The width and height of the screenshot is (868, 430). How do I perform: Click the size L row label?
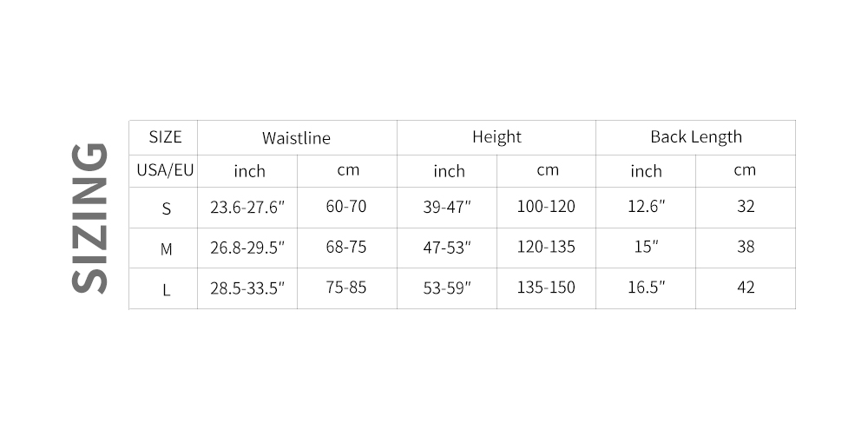coord(166,289)
